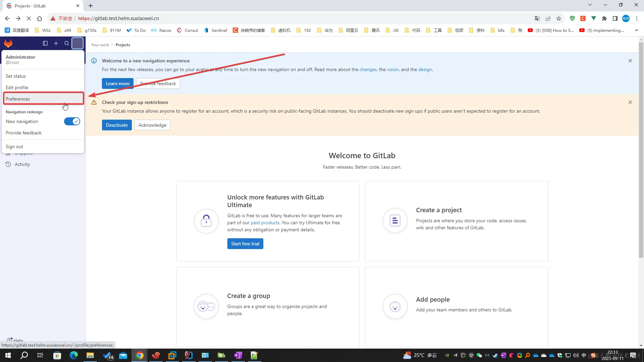
Task: Disable the New navigation toggle
Action: tap(72, 121)
